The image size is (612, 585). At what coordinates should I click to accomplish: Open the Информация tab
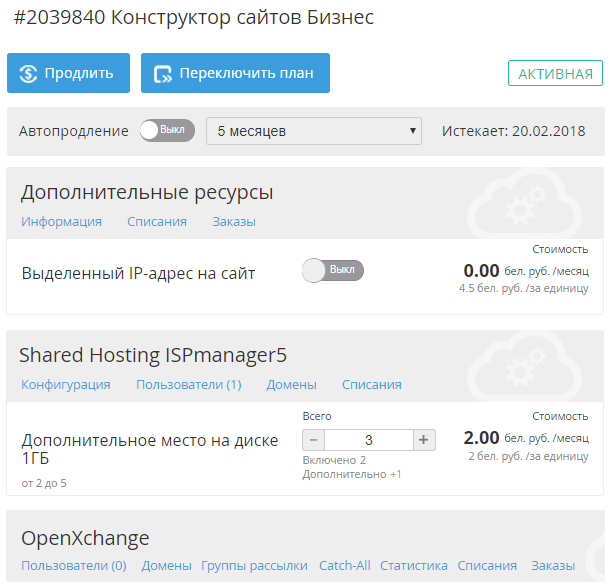coord(61,222)
